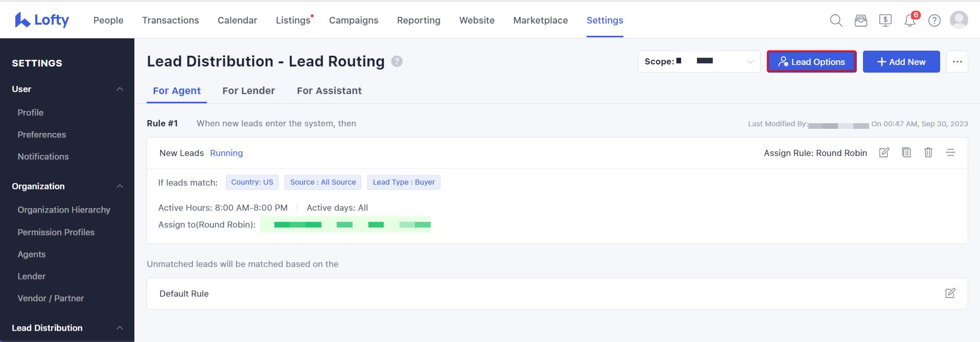Collapse the Lead Distribution section
This screenshot has width=980, height=342.
point(120,328)
